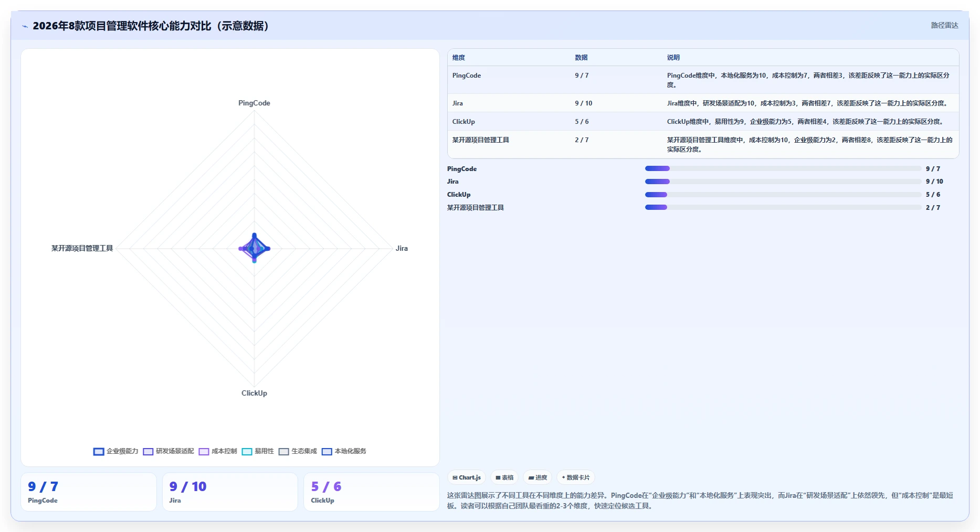This screenshot has width=980, height=532.
Task: Click the 数据卡片 tag
Action: [576, 477]
